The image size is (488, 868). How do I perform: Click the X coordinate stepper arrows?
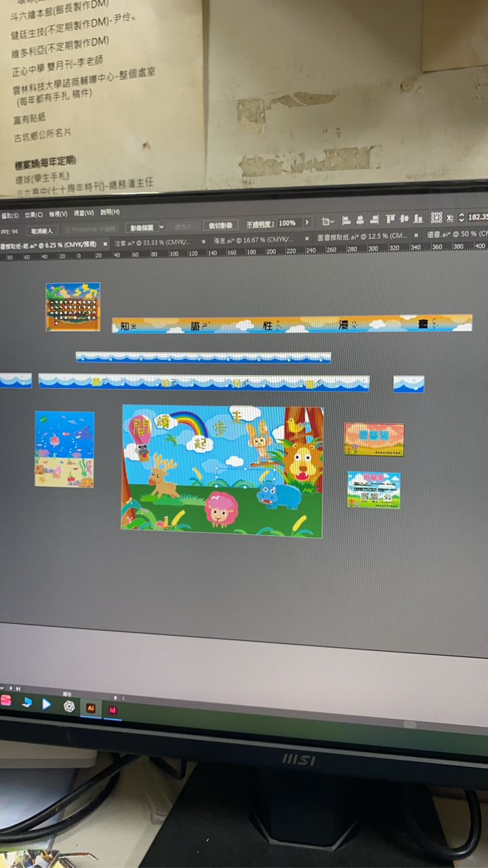pos(462,218)
